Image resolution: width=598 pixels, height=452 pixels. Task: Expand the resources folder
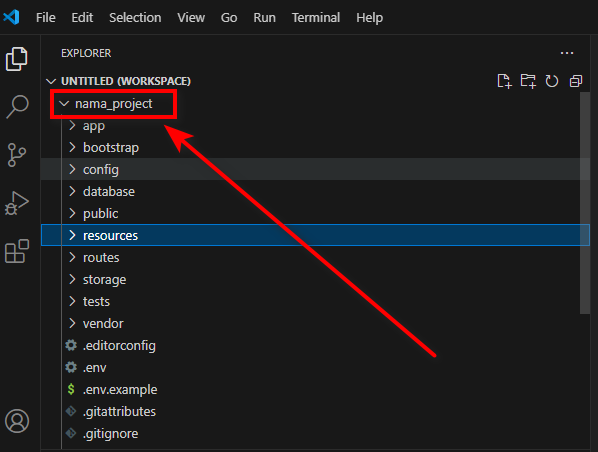point(315,235)
